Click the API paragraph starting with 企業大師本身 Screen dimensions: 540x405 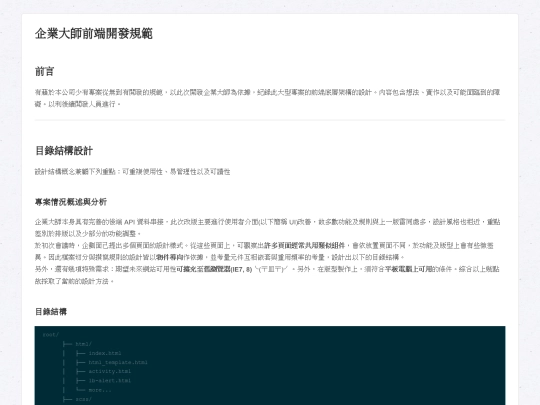pyautogui.click(x=268, y=228)
